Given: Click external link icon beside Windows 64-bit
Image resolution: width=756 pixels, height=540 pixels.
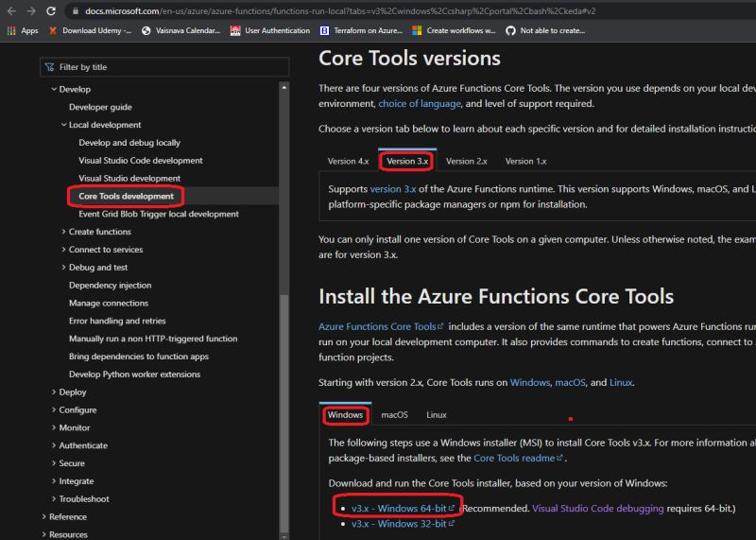Looking at the screenshot, I should (452, 508).
